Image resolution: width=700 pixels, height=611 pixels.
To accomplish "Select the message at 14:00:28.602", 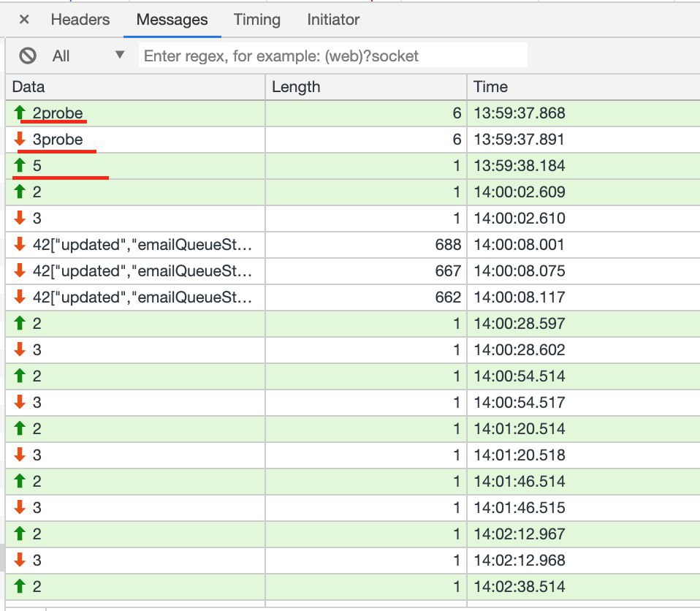I will [353, 349].
